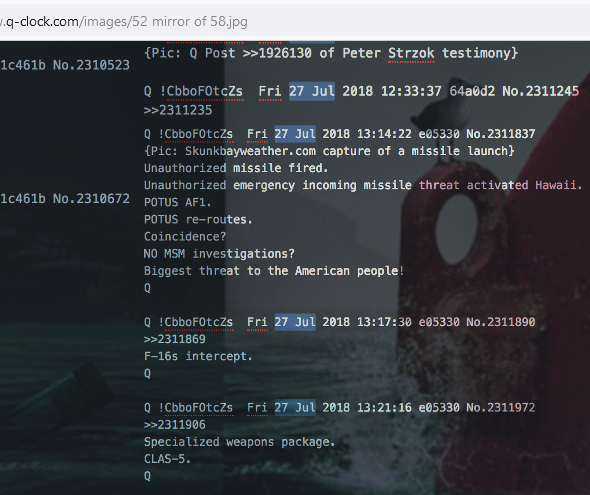The width and height of the screenshot is (590, 495).
Task: Click 'No.2310672' post number on left
Action: coord(91,199)
